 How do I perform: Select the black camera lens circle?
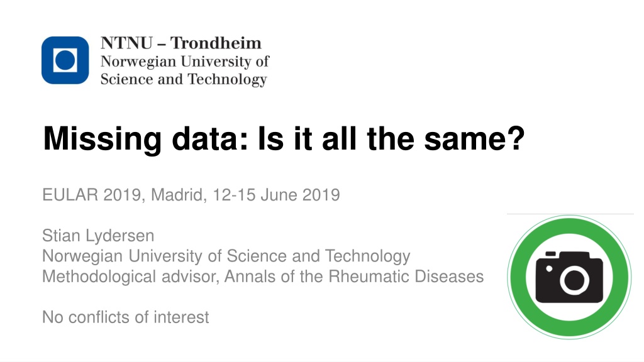[574, 280]
